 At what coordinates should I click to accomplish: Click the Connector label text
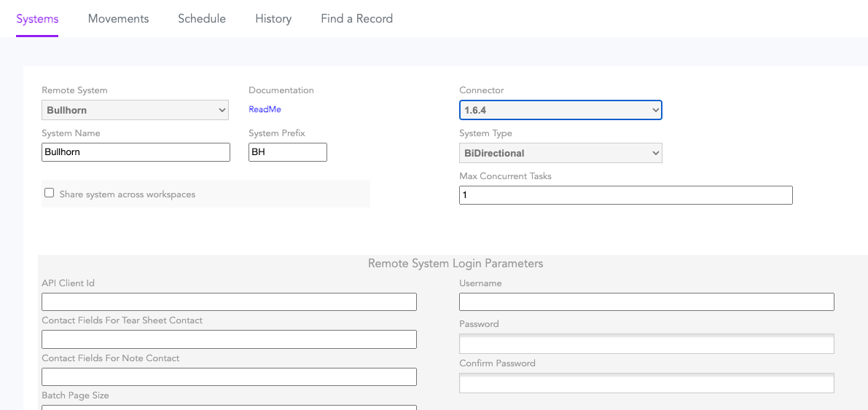tap(482, 90)
